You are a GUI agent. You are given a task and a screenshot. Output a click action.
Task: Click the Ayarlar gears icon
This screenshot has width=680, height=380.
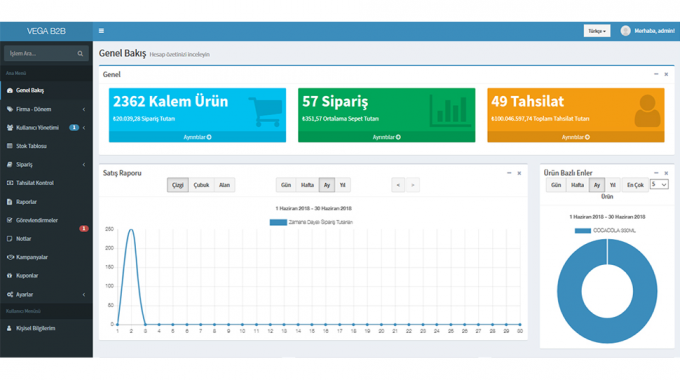click(10, 294)
